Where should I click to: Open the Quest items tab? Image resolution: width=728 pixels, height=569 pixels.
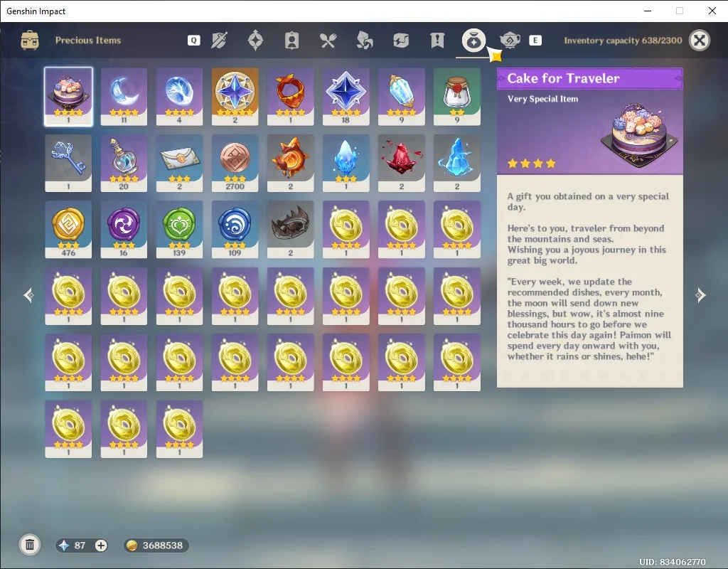[437, 41]
